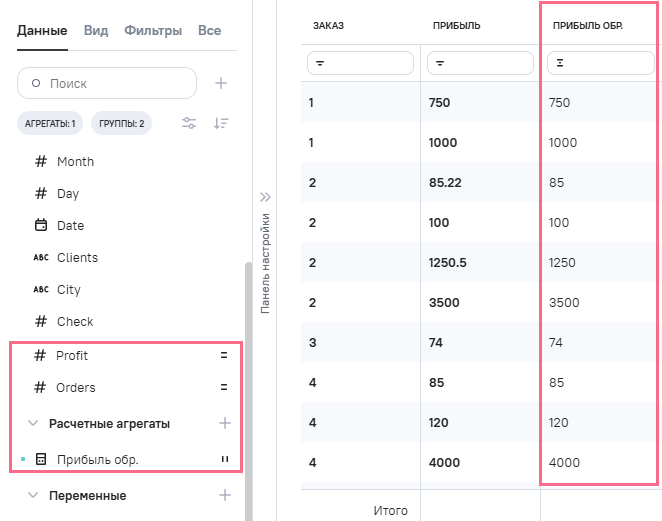Click the sort order icon

click(221, 123)
